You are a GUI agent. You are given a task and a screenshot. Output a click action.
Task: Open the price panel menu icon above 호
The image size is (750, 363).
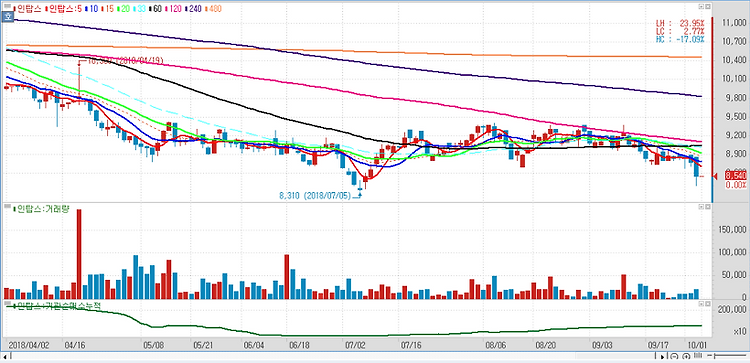(x=7, y=7)
